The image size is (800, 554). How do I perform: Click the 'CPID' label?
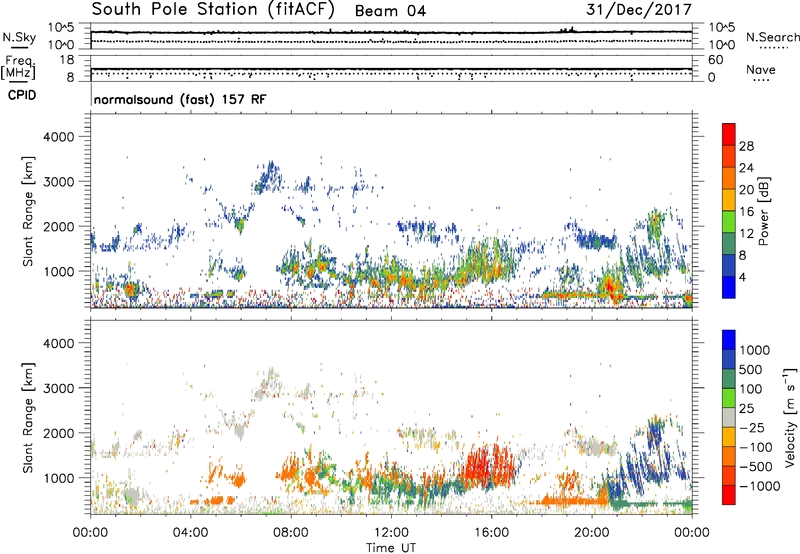tap(22, 95)
